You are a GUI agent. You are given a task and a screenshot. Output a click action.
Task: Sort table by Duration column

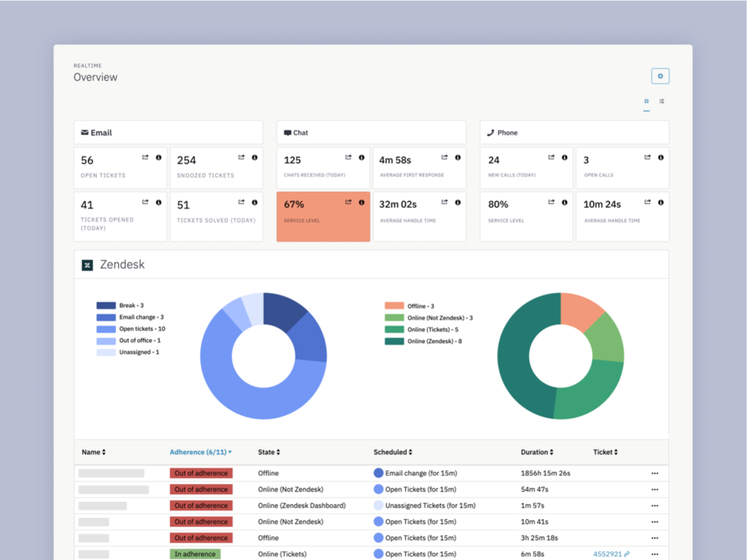(x=536, y=452)
